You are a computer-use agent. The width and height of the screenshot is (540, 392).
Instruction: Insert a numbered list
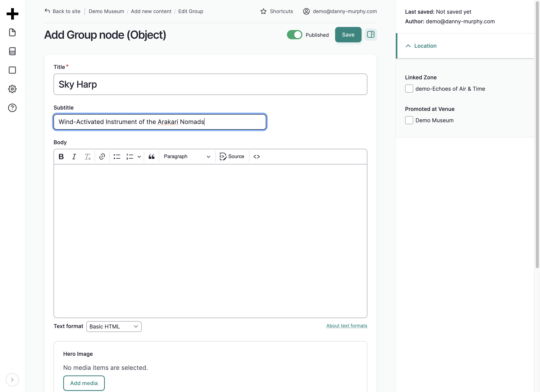130,157
